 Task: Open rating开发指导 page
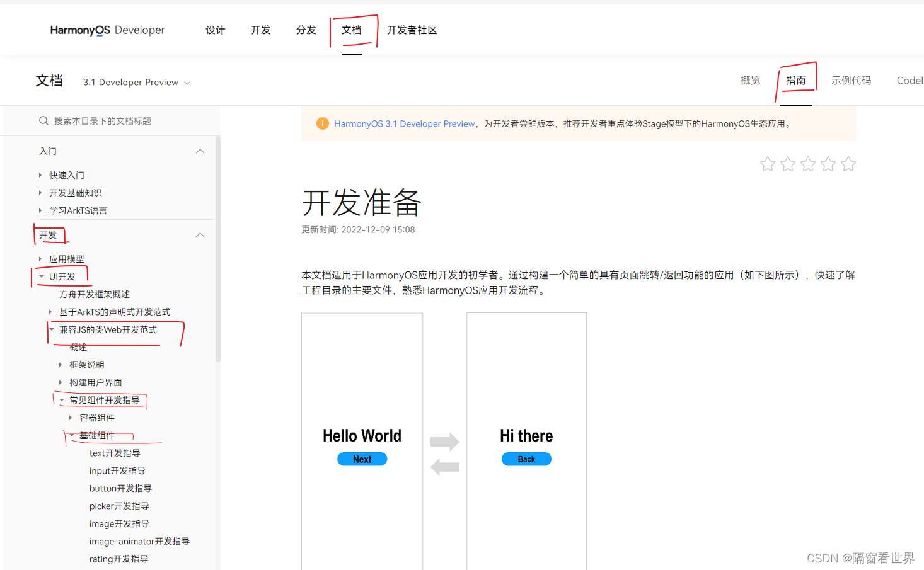click(118, 559)
